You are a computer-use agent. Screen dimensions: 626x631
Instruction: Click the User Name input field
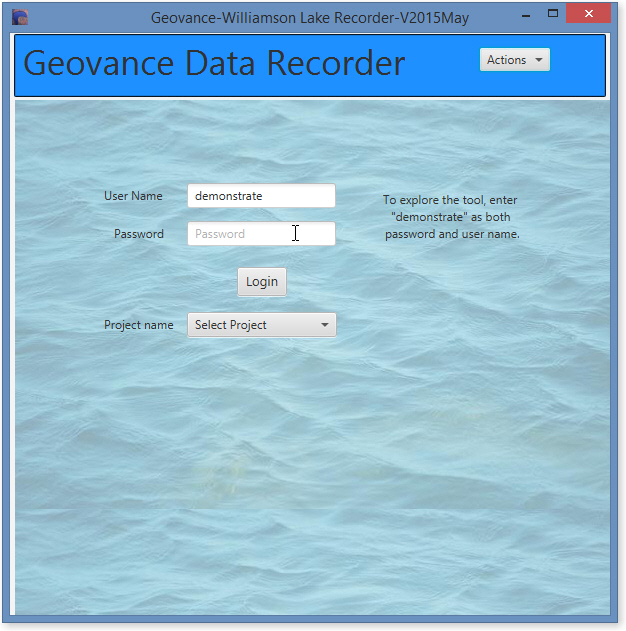pos(261,196)
